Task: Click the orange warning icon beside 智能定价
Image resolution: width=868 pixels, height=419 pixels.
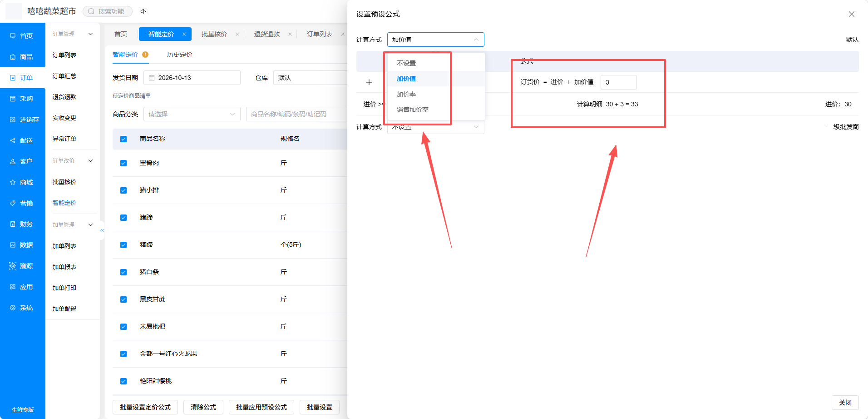Action: tap(145, 55)
